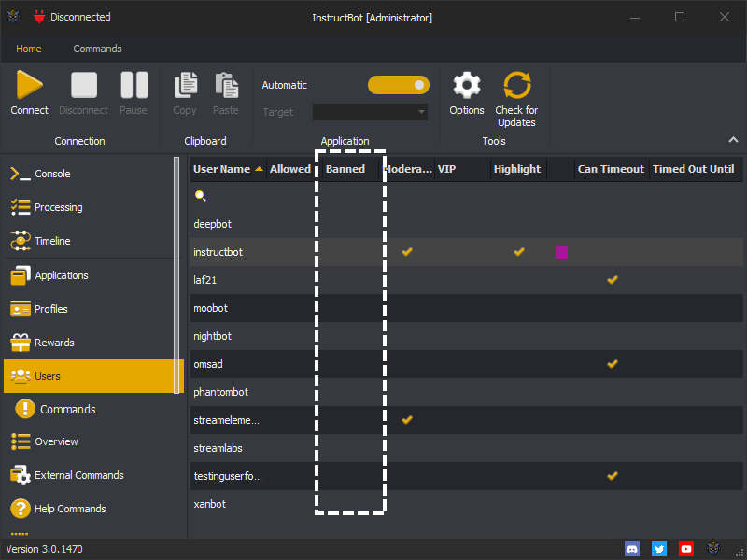Sort by the truncated Modera... column header

coord(406,169)
